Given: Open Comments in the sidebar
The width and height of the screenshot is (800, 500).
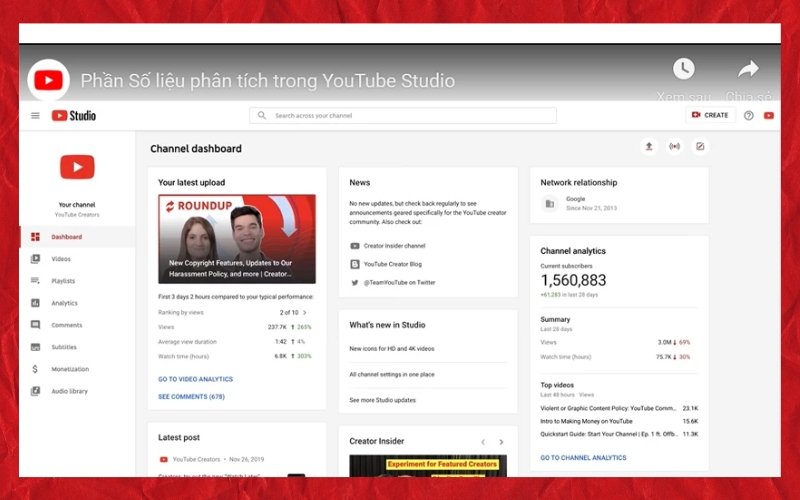Looking at the screenshot, I should [77, 325].
